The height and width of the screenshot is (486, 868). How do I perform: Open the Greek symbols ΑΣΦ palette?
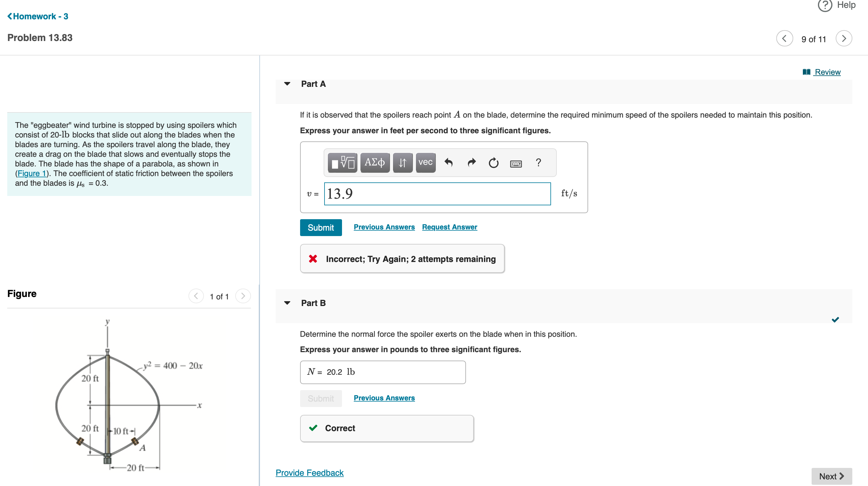click(375, 163)
